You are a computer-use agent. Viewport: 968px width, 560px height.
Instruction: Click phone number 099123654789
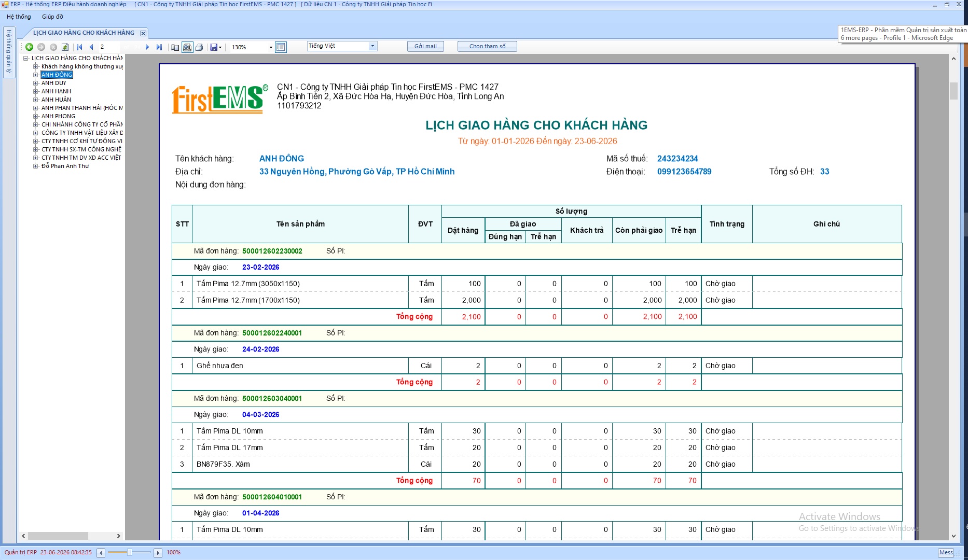pyautogui.click(x=684, y=172)
